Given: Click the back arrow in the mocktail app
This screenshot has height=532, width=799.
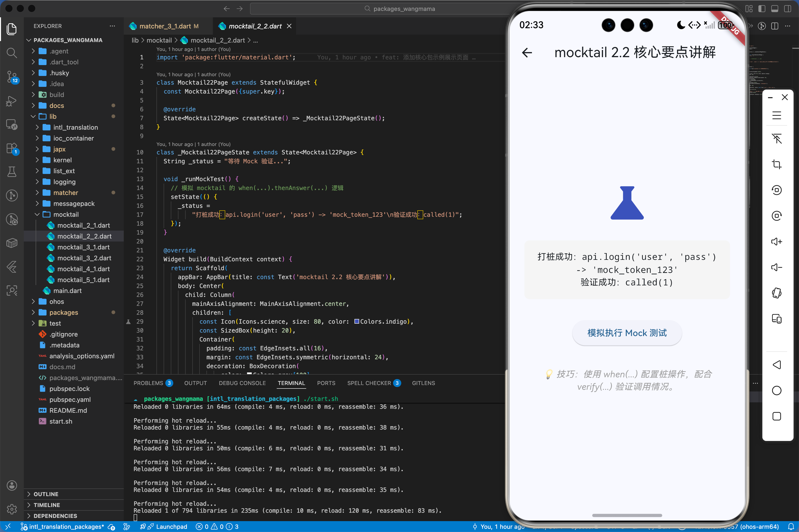Looking at the screenshot, I should [x=527, y=53].
